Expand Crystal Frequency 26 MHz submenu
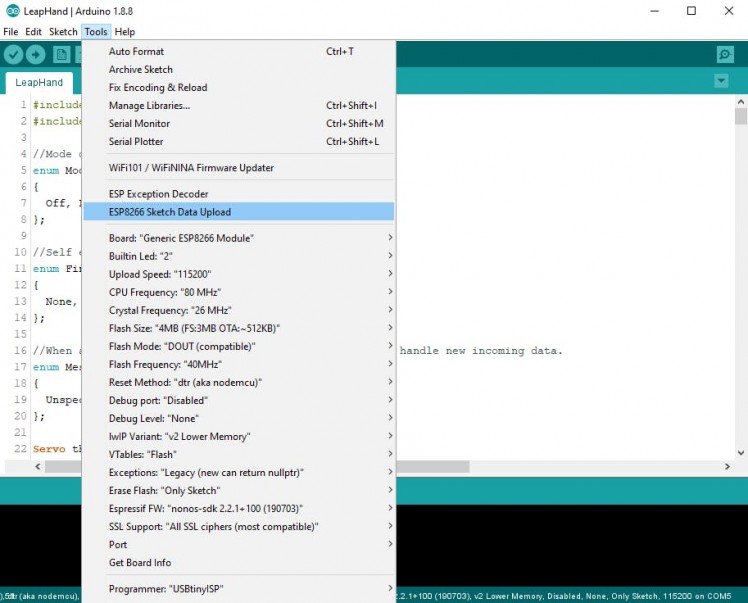 pyautogui.click(x=239, y=311)
